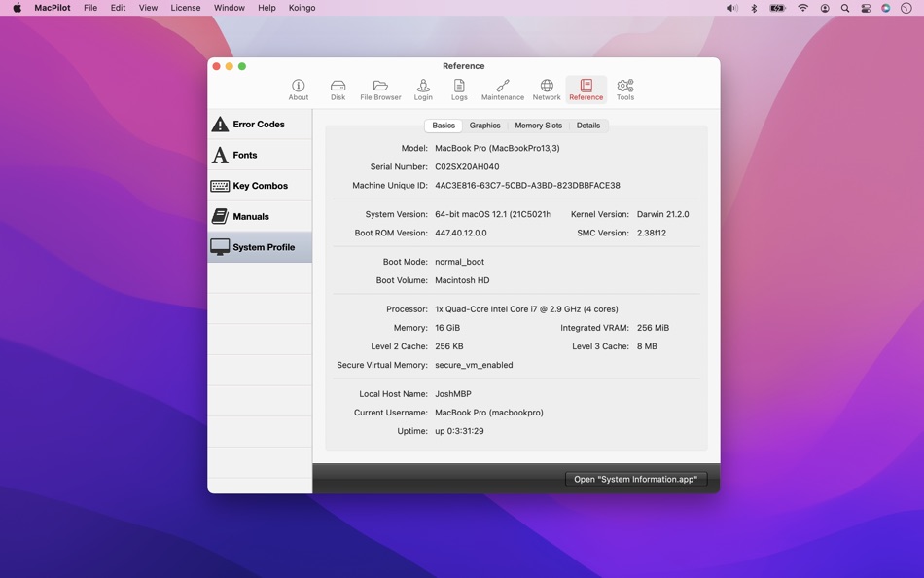Click the model value MacBook Pro (MacBookPro13,3)
Image resolution: width=924 pixels, height=578 pixels.
[x=497, y=148]
